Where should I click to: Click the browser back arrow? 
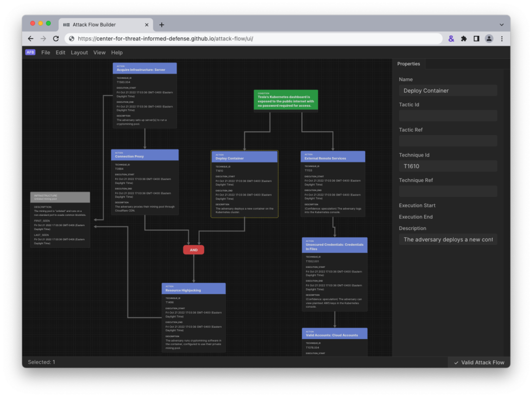31,38
